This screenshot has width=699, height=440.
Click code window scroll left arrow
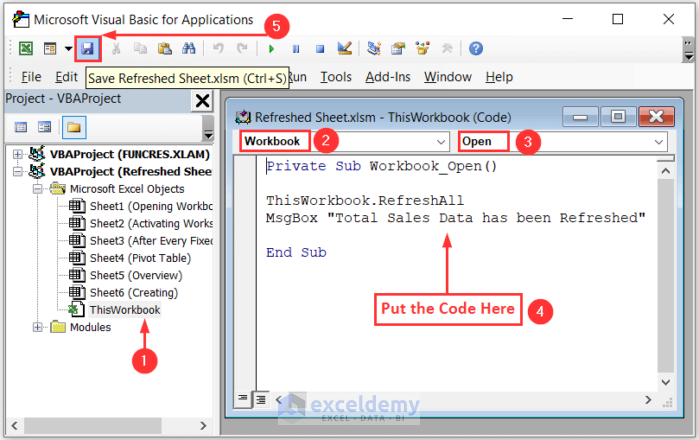click(x=279, y=400)
